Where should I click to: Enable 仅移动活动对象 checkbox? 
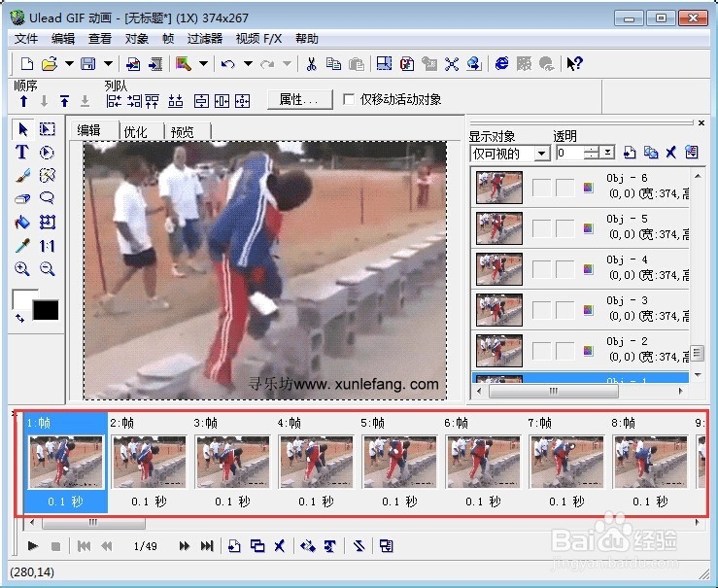click(349, 99)
